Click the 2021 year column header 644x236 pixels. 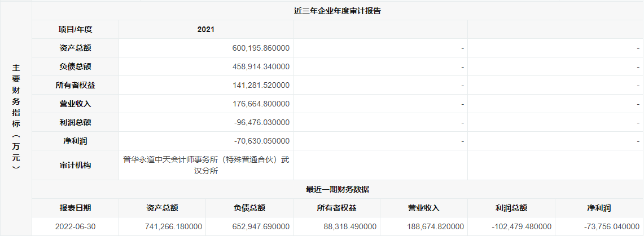(205, 29)
